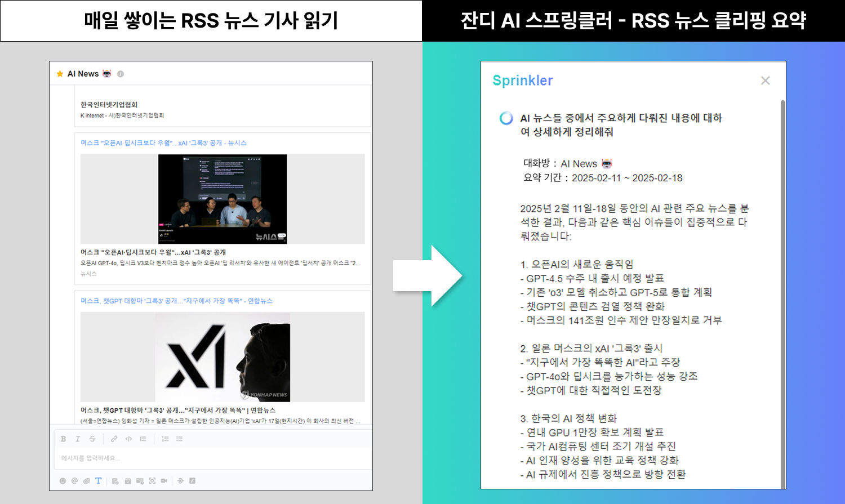Start a video call with the camera icon
Screen dimensions: 845x504
(164, 481)
